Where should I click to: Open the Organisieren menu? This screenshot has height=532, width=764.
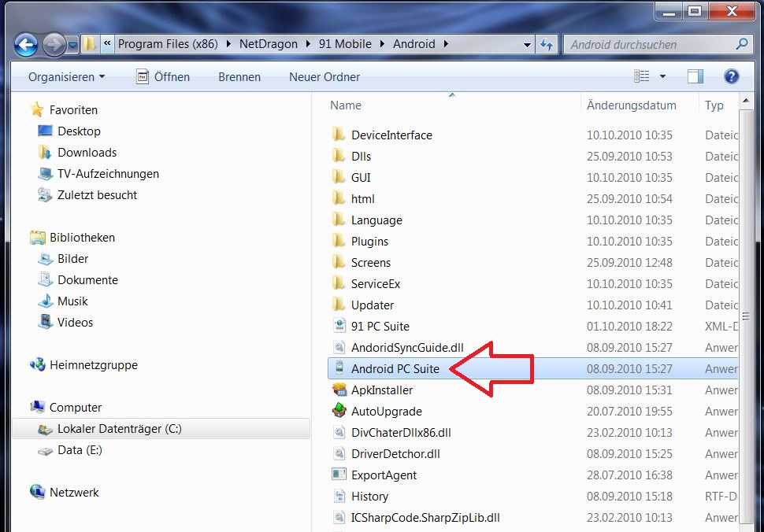point(66,77)
